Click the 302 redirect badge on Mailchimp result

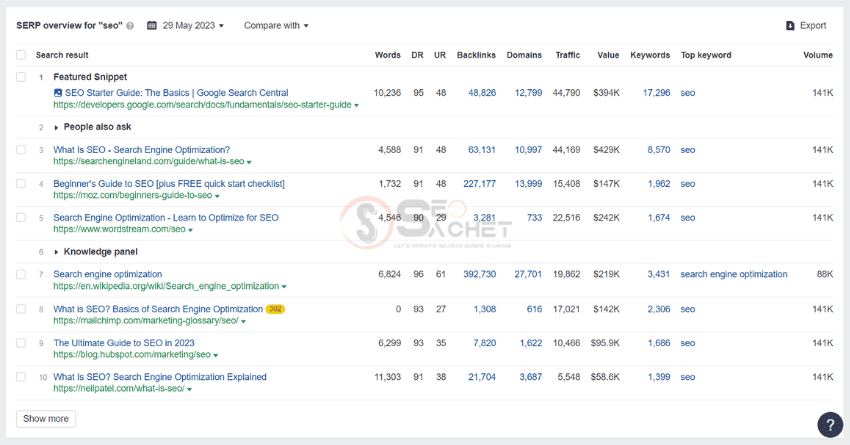(x=275, y=309)
